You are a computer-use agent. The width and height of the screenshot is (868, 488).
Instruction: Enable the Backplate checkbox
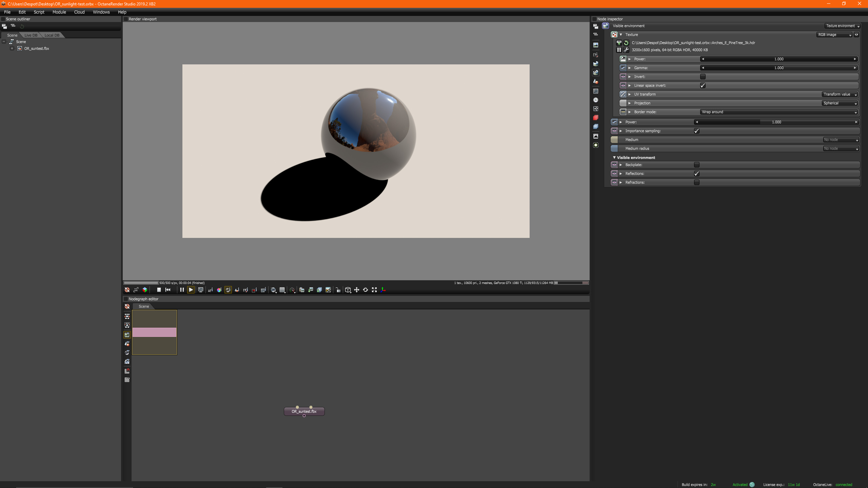(697, 165)
